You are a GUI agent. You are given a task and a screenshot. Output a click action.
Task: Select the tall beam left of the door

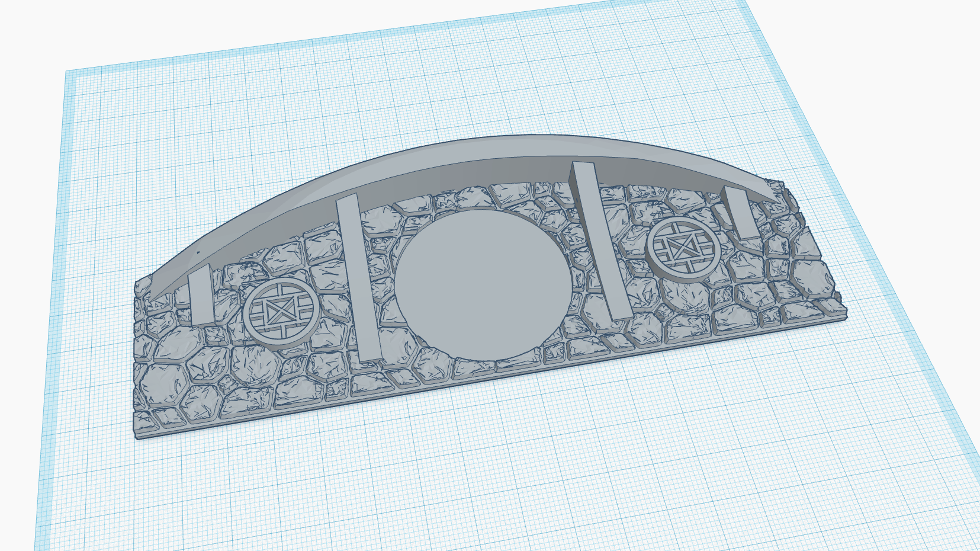[x=358, y=277]
